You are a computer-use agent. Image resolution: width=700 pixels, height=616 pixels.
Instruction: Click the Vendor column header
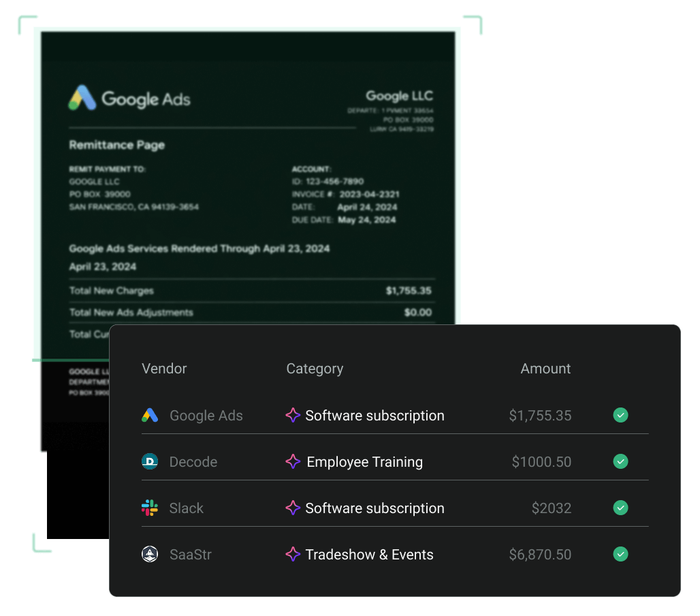[x=164, y=369]
